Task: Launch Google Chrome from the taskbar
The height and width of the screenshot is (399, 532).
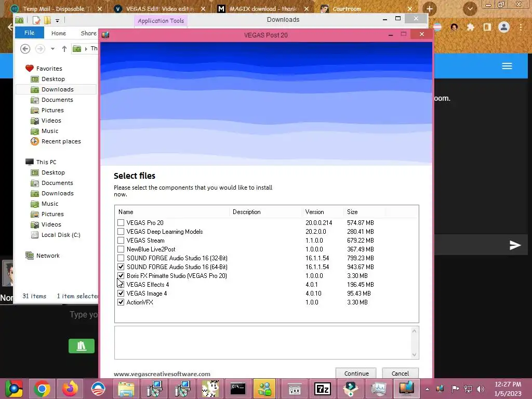Action: tap(42, 389)
